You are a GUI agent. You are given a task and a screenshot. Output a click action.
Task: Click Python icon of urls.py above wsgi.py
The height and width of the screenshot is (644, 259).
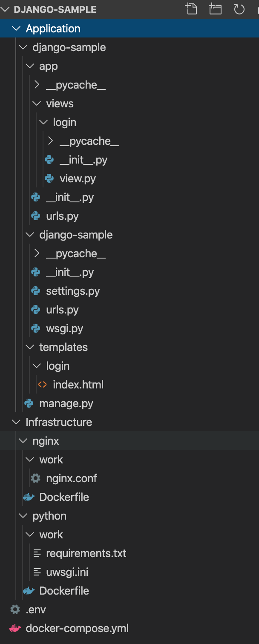coord(36,310)
